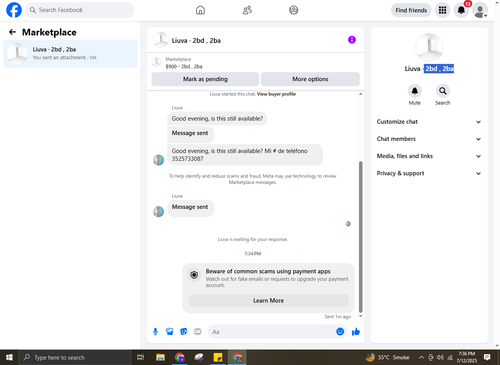Open the Groups icon in top bar

294,10
